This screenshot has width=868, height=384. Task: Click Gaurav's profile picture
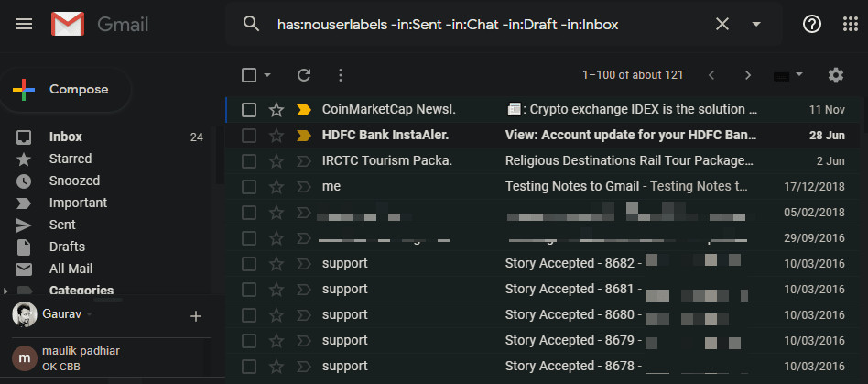(25, 314)
